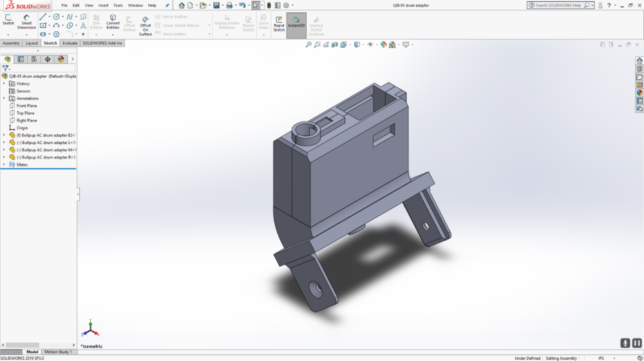Click the pause button in the bottom-right corner
The image size is (644, 361).
point(636,343)
